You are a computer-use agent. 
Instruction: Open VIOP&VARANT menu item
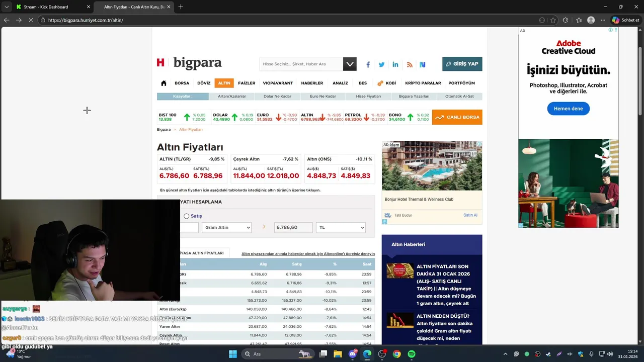point(278,83)
